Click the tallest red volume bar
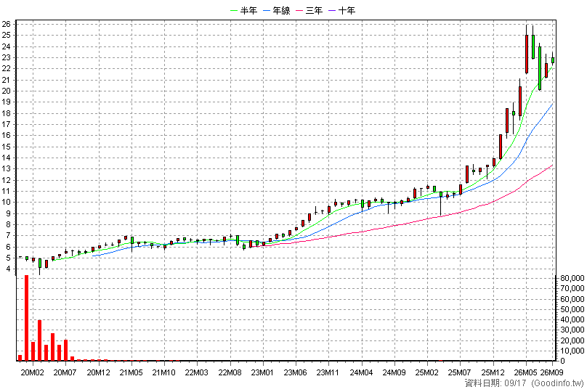Viewport: 587px width, 392px height. point(27,318)
